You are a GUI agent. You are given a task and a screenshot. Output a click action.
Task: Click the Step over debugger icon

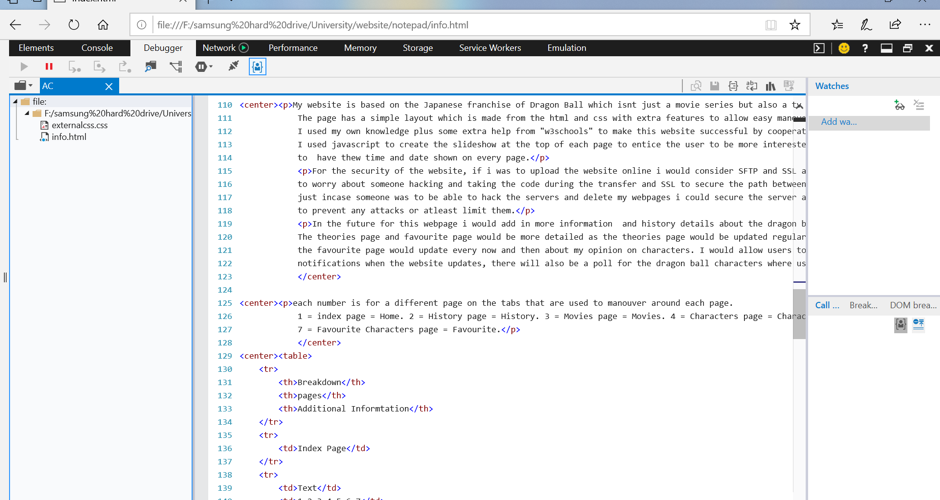[x=100, y=67]
